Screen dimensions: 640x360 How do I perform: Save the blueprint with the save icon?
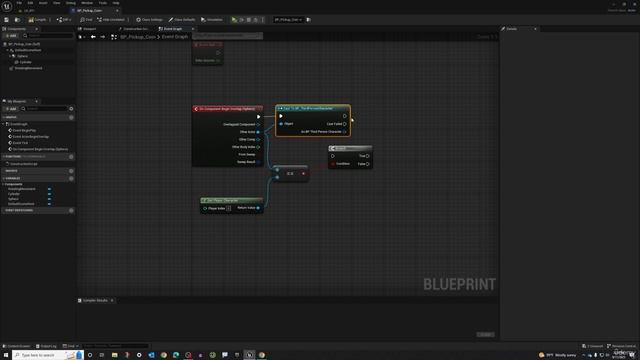click(x=7, y=20)
